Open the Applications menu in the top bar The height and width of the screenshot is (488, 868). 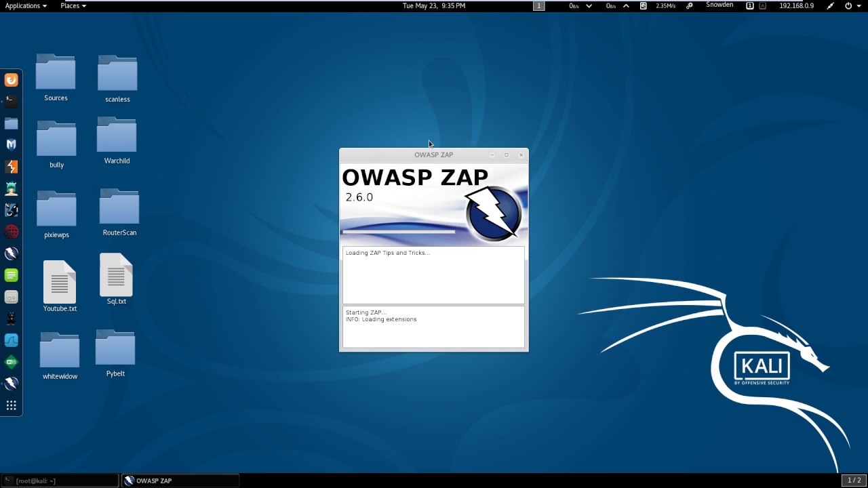26,5
